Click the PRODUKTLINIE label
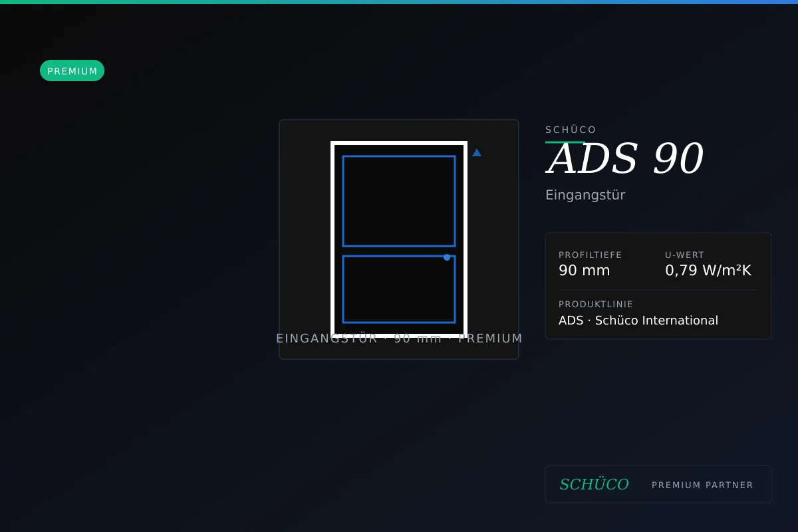This screenshot has width=798, height=532. (596, 304)
